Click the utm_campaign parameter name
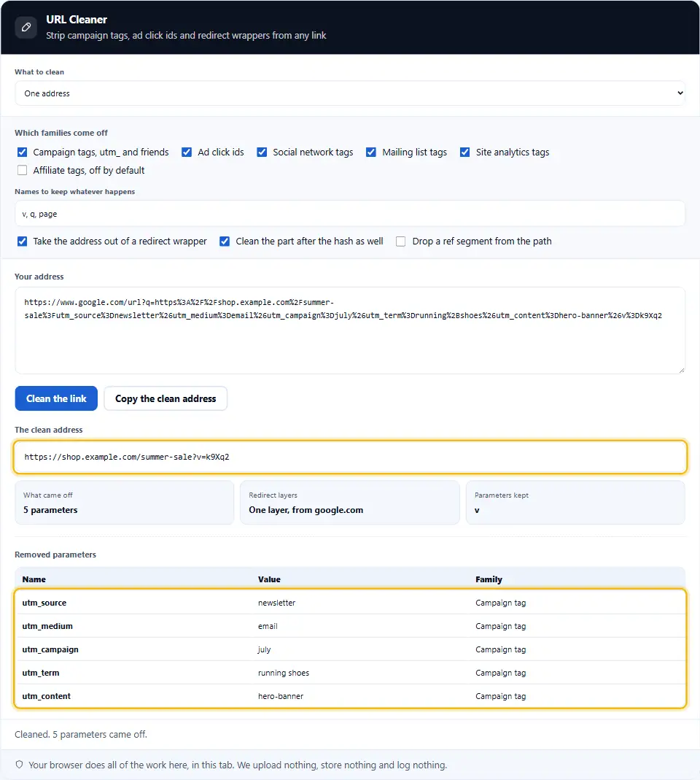 [x=50, y=649]
